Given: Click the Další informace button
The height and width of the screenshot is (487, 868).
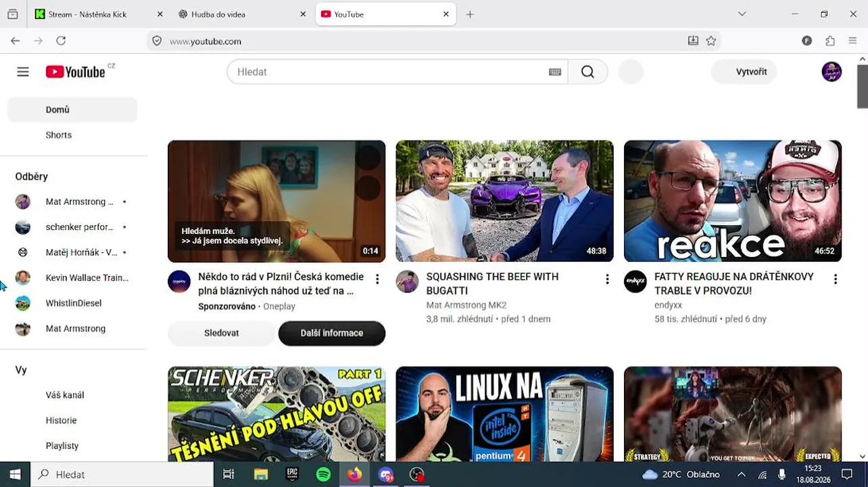Looking at the screenshot, I should tap(332, 333).
